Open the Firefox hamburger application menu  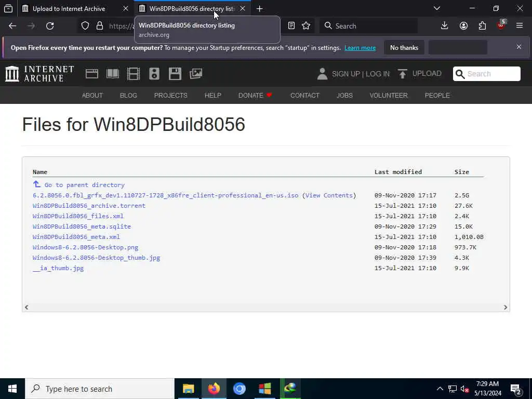click(520, 26)
